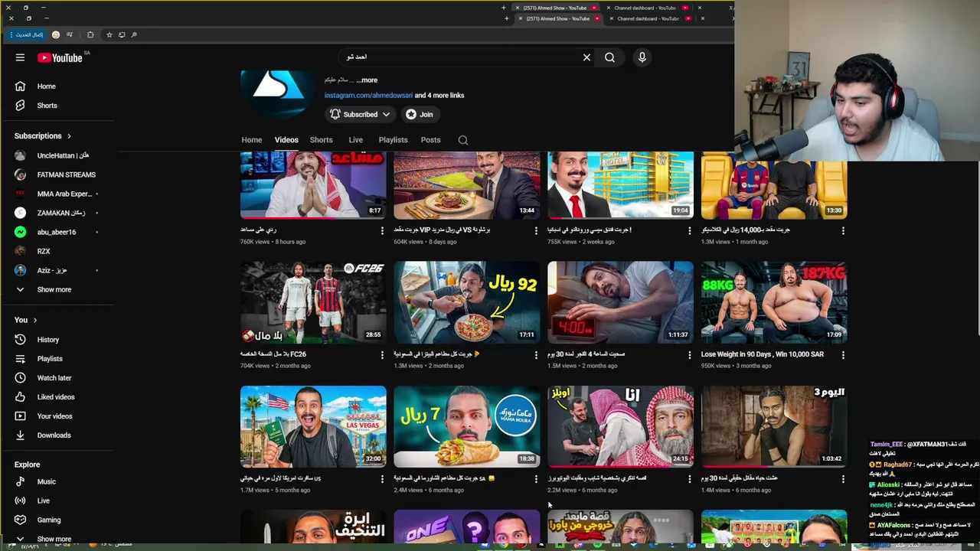Open options menu for 13:30 video

click(x=843, y=230)
